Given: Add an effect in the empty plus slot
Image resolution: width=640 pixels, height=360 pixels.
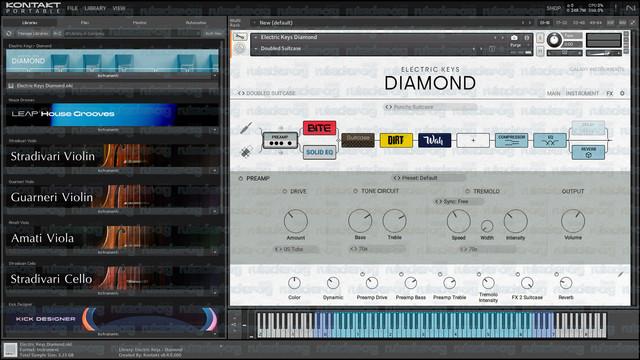Looking at the screenshot, I should [x=473, y=140].
